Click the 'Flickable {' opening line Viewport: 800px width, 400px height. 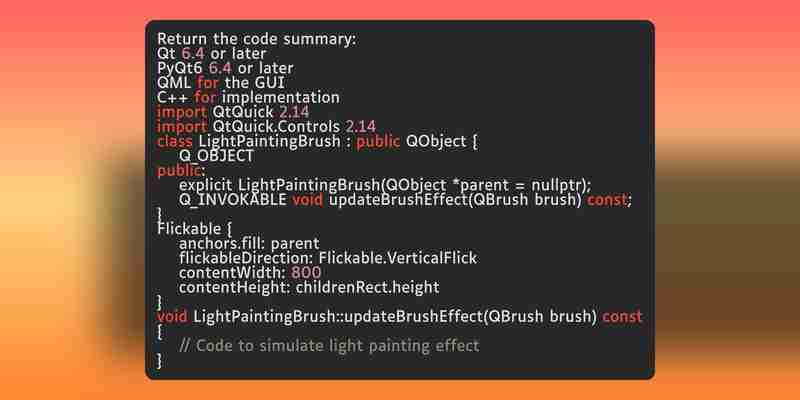[194, 229]
